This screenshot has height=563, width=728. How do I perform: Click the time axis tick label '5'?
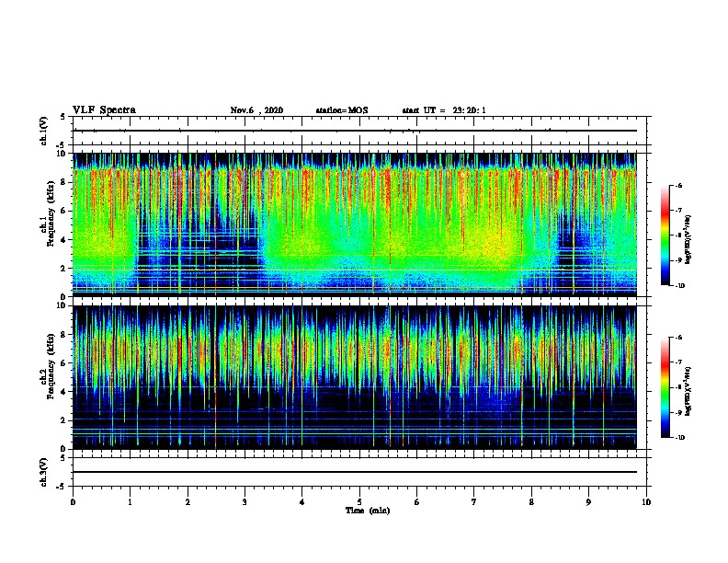point(359,501)
